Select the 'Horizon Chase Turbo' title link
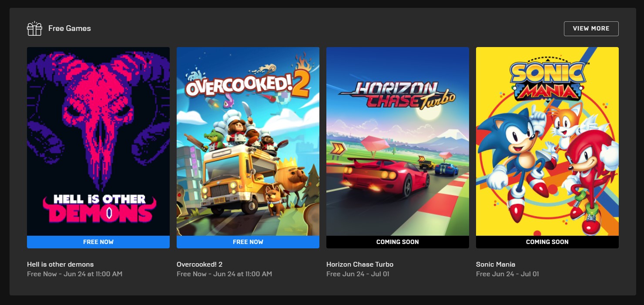The image size is (644, 305). coord(360,264)
